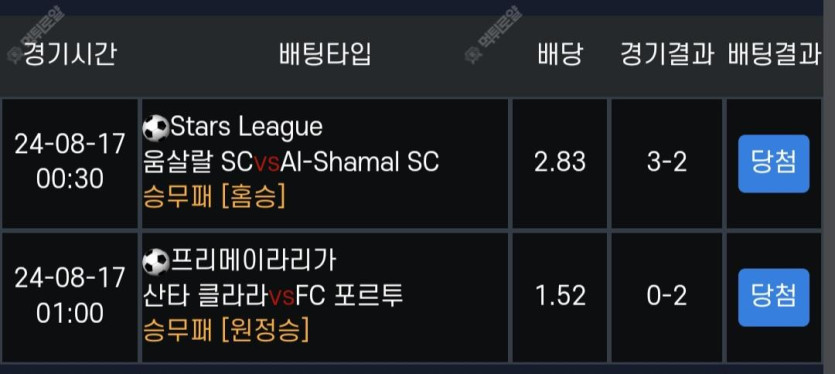Image resolution: width=835 pixels, height=374 pixels.
Task: Select the 경기시간 column header
Action: point(70,54)
